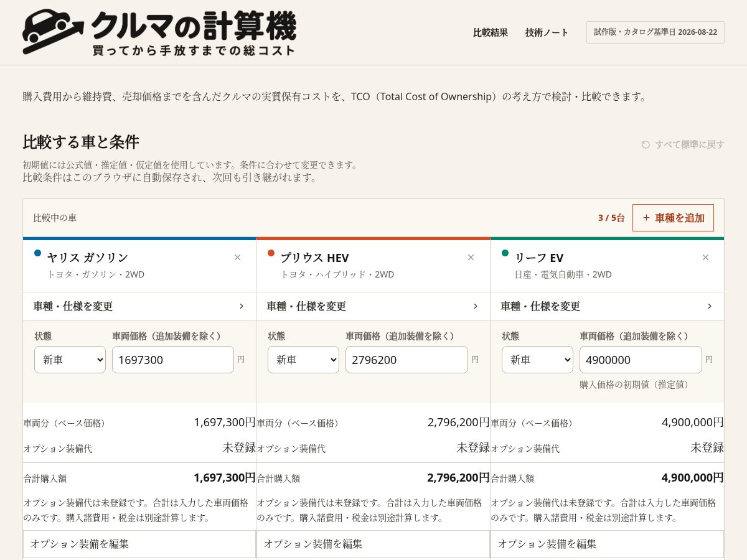Open オプション装備を編集 for ヤリス ガソリン
This screenshot has height=560, width=747.
tap(139, 544)
